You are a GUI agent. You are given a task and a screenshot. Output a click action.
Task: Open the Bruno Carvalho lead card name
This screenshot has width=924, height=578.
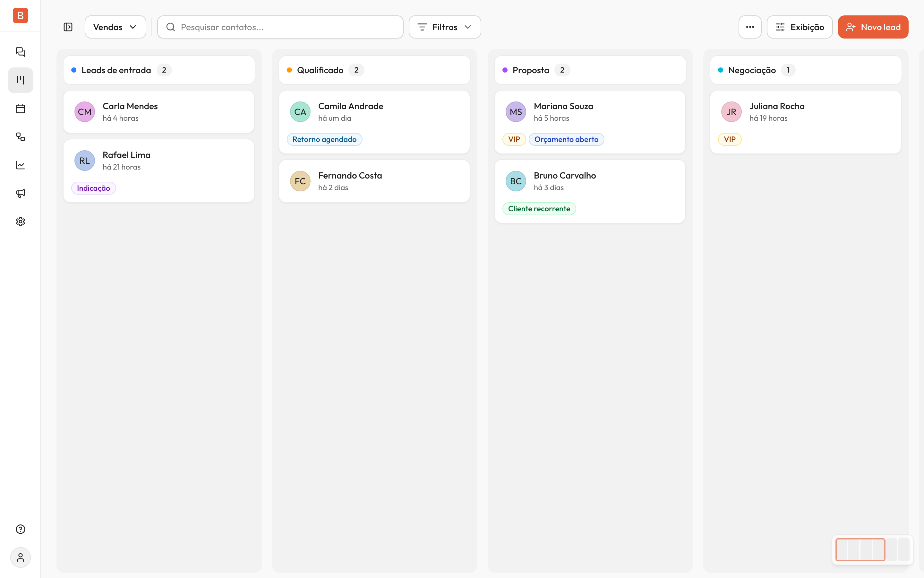565,175
